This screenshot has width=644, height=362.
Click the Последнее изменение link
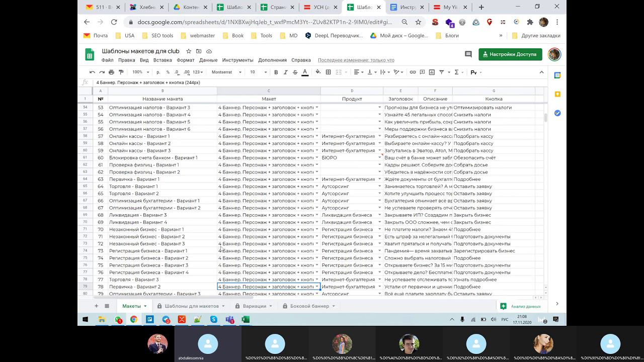pos(356,60)
